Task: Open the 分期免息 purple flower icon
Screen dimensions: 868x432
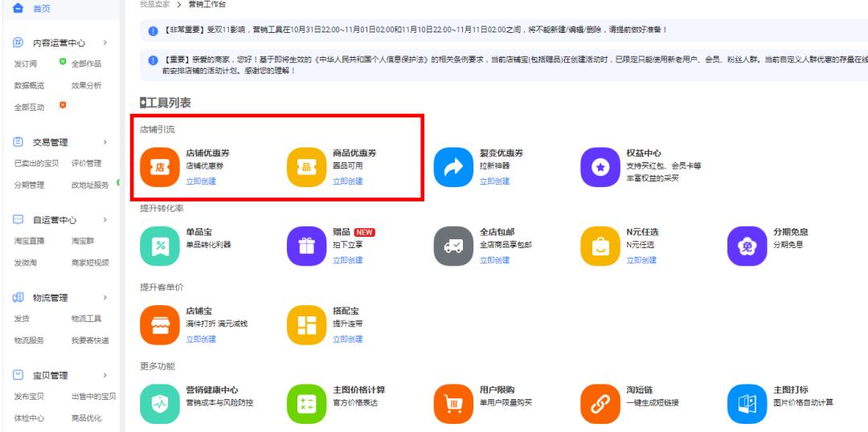Action: pyautogui.click(x=747, y=247)
